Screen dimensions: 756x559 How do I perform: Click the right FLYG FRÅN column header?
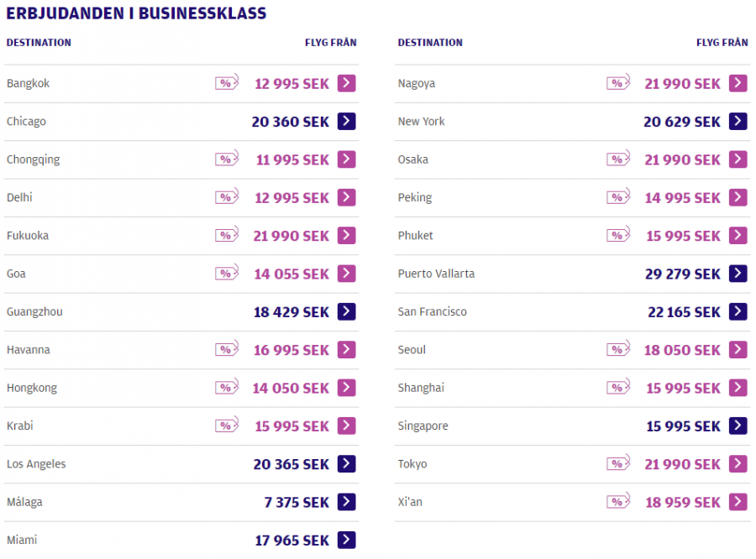(x=722, y=43)
